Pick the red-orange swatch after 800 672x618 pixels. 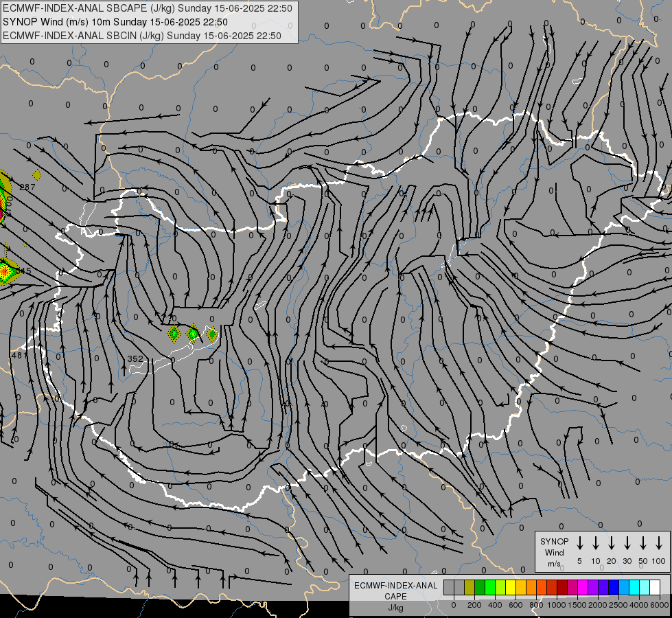point(542,587)
